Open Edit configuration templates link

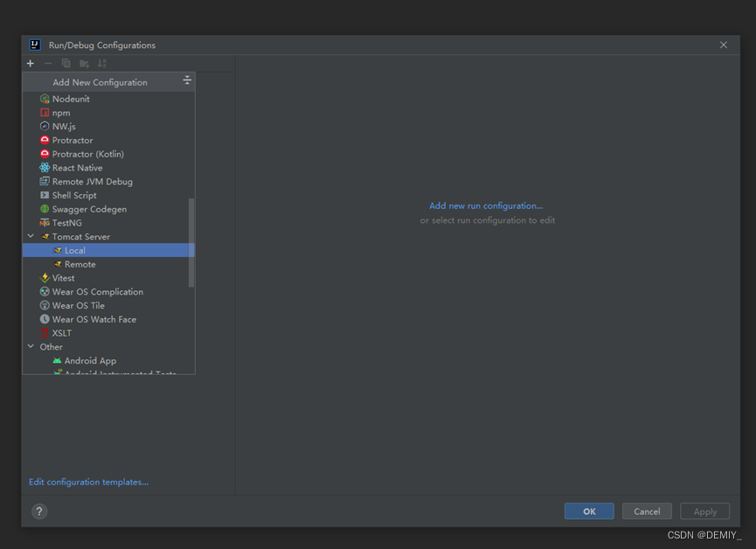tap(89, 482)
